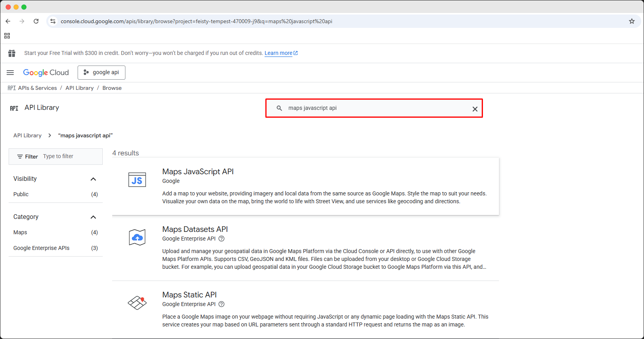The width and height of the screenshot is (644, 339).
Task: Open the Maps JavaScript API result title
Action: click(198, 171)
